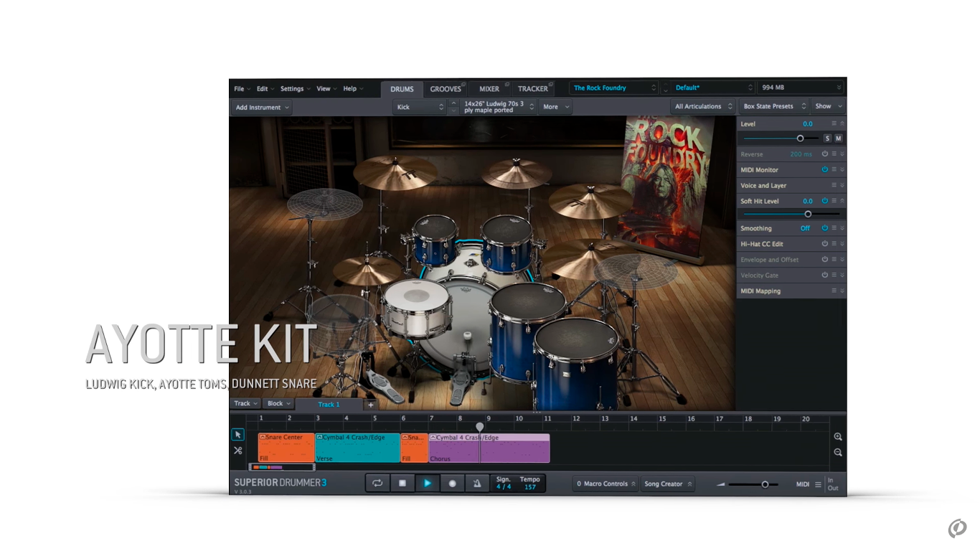Enable Envelope and Offset power button
Viewport: 980px width, 551px height.
(825, 260)
